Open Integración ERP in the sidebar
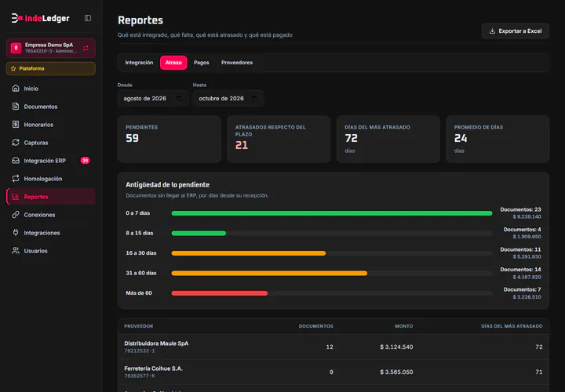 [x=51, y=161]
